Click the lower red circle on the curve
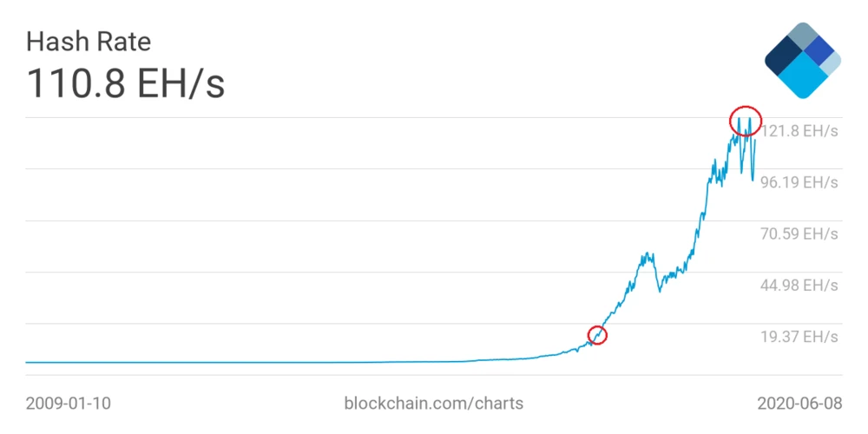Screen dimensions: 868x434 click(x=597, y=334)
